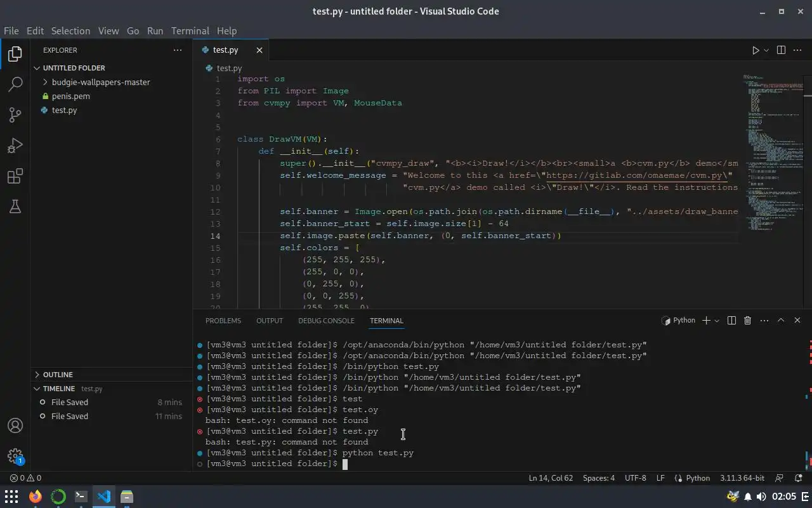Screen dimensions: 812x508
Task: Select File Saved entry from 11 mins
Action: pos(111,416)
